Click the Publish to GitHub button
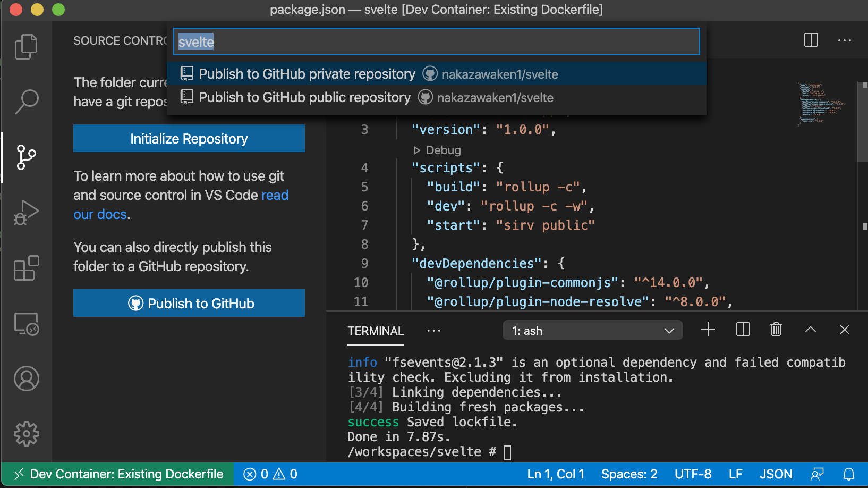This screenshot has width=868, height=488. click(x=189, y=303)
